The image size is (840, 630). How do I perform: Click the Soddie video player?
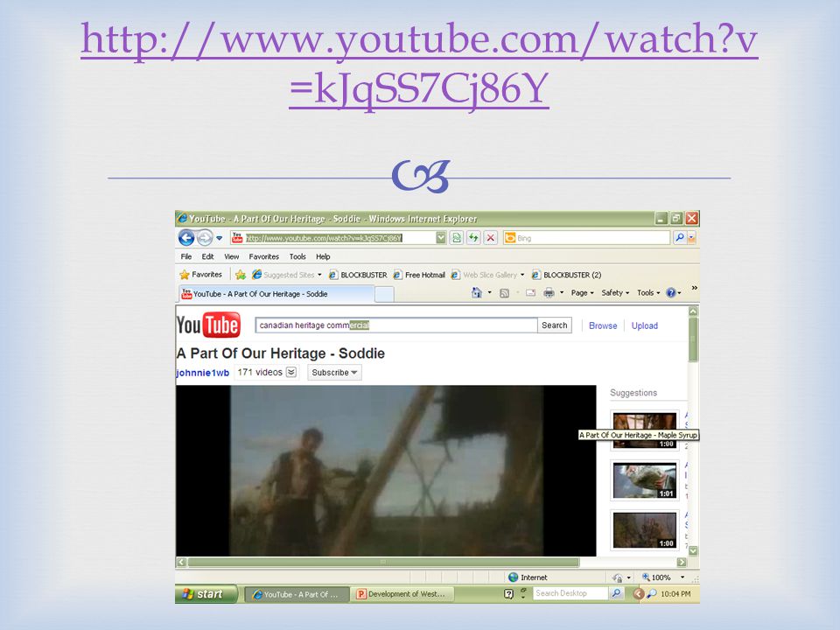click(386, 471)
